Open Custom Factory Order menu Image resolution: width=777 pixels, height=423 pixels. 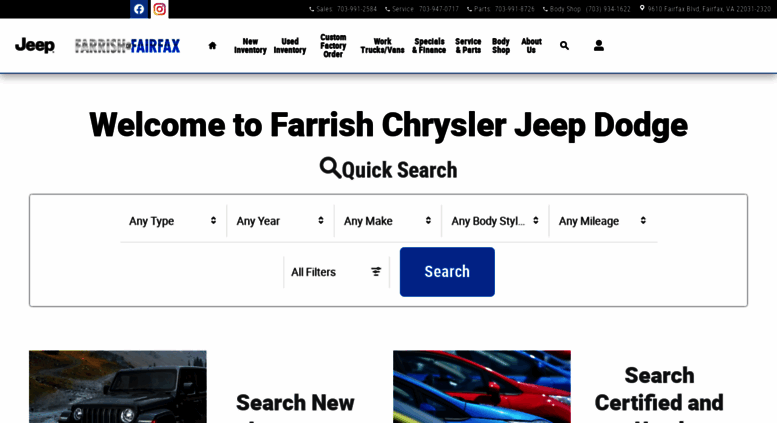[333, 46]
